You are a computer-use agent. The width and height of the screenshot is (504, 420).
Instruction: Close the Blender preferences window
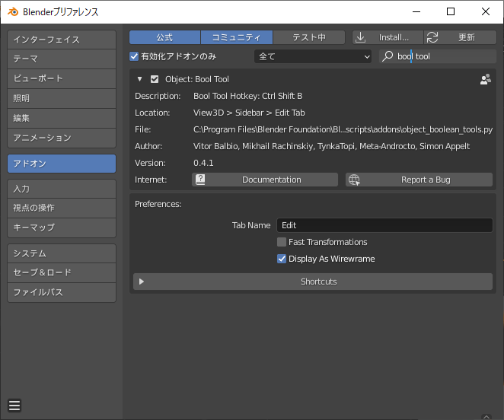pos(486,12)
